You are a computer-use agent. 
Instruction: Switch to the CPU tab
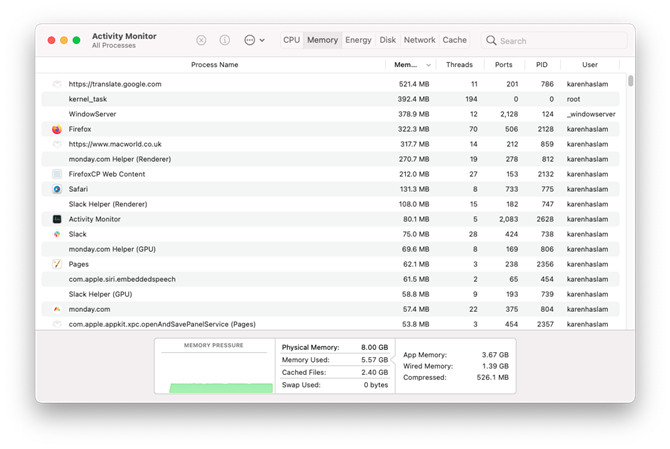(x=291, y=40)
